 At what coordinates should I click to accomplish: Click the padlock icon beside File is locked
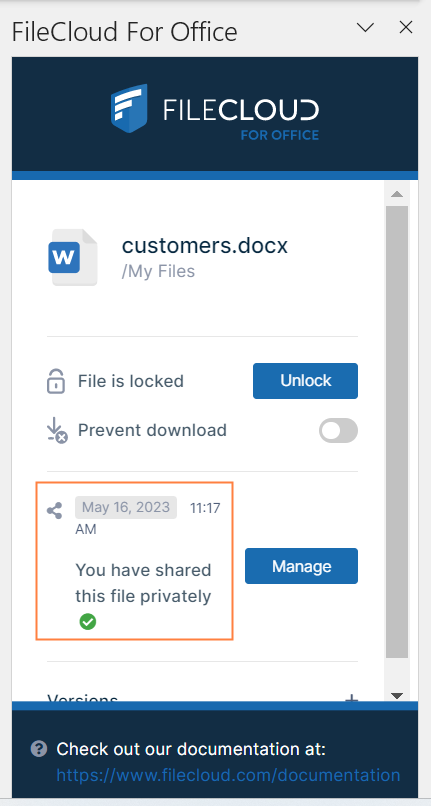[56, 381]
